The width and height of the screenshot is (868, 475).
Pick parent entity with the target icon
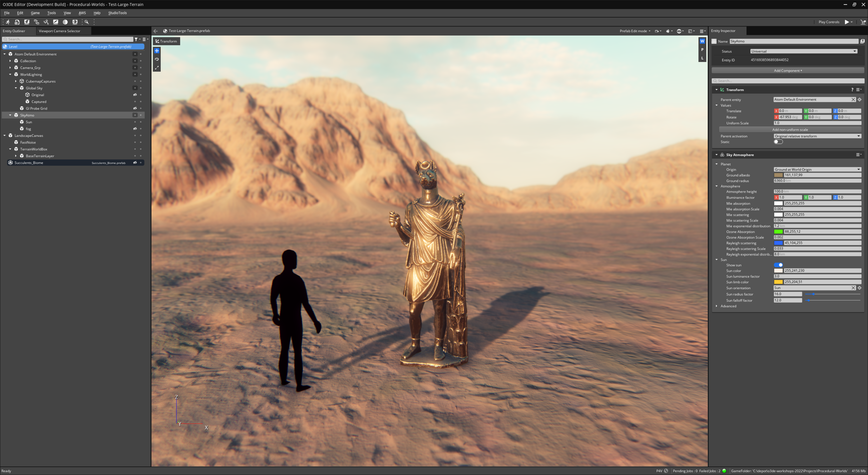pos(860,100)
